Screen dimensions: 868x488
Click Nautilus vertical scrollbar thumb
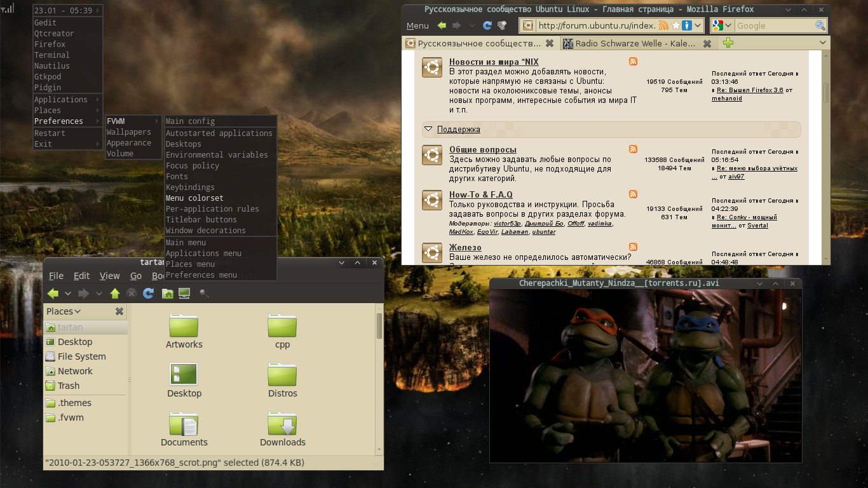click(x=379, y=325)
